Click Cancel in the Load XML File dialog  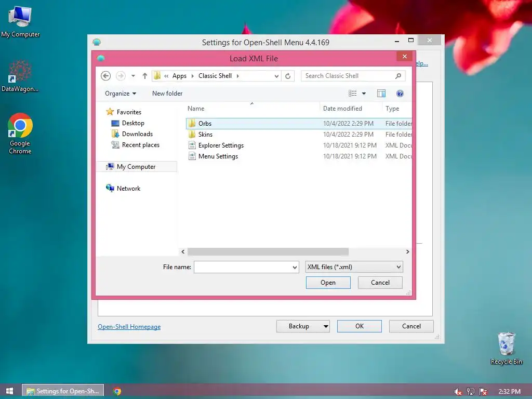[380, 282]
